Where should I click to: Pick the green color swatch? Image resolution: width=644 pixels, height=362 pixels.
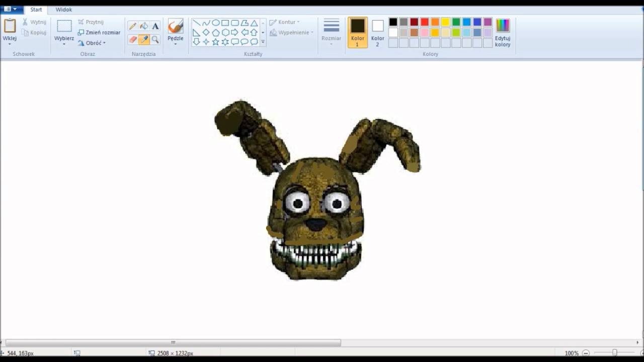point(456,22)
